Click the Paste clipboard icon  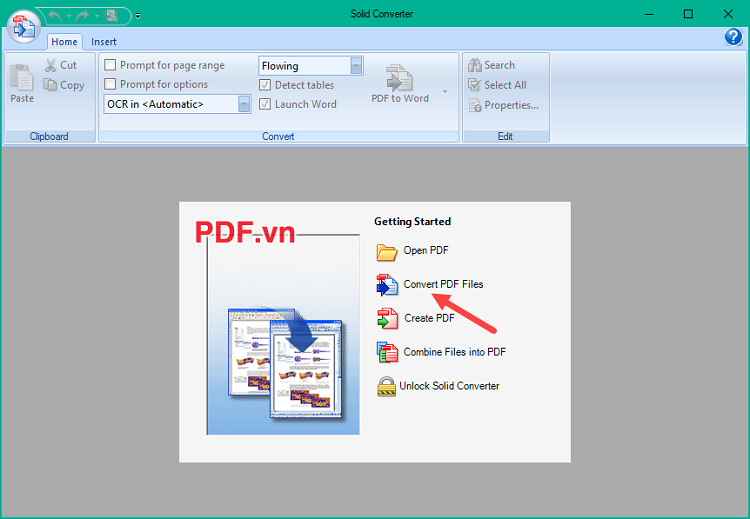22,77
